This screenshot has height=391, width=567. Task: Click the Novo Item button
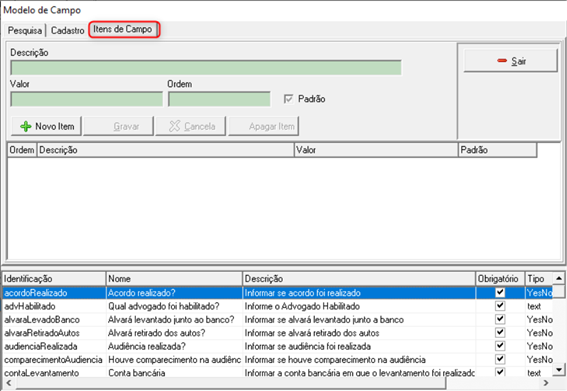click(x=46, y=126)
